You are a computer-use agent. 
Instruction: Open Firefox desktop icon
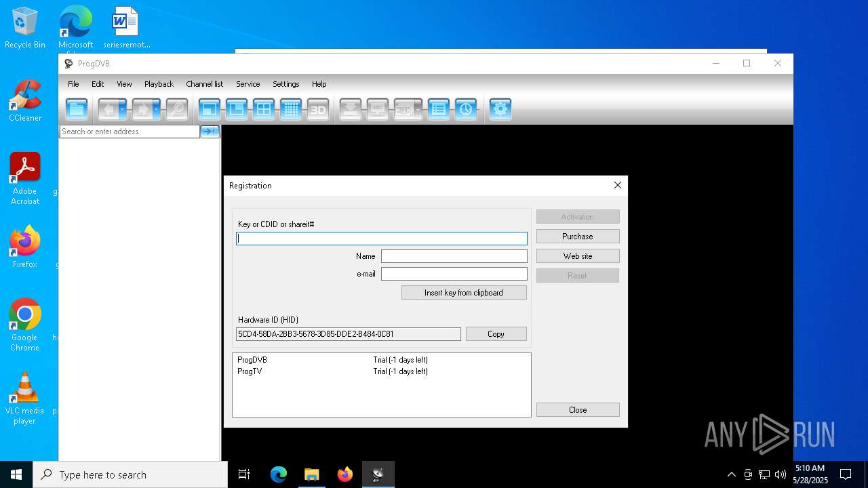click(25, 247)
